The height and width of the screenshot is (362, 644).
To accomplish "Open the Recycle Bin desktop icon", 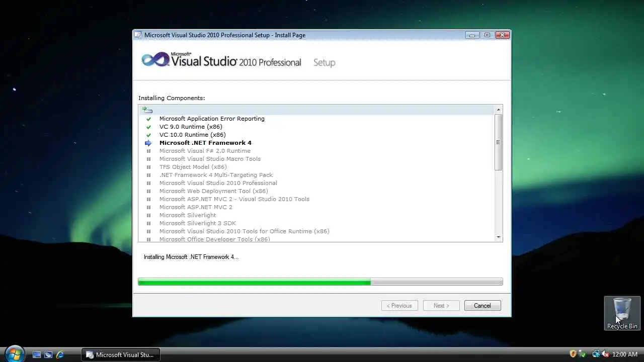I will click(622, 313).
